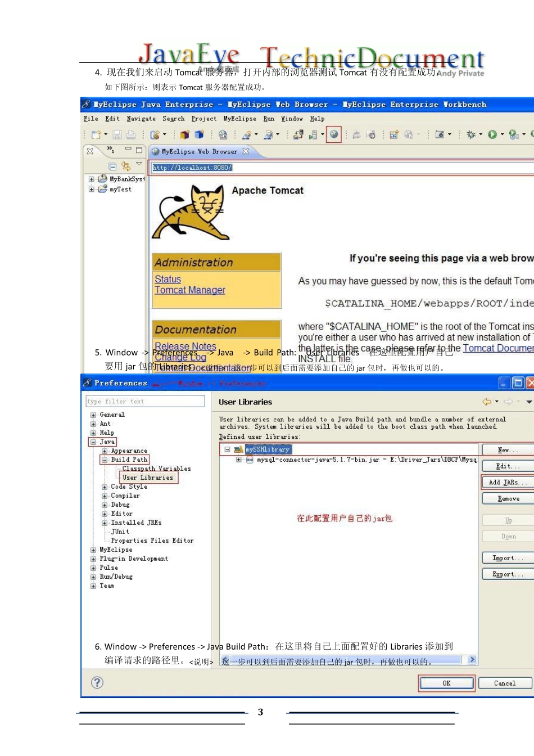
Task: Click the Debug bug toolbar icon
Action: tap(471, 134)
